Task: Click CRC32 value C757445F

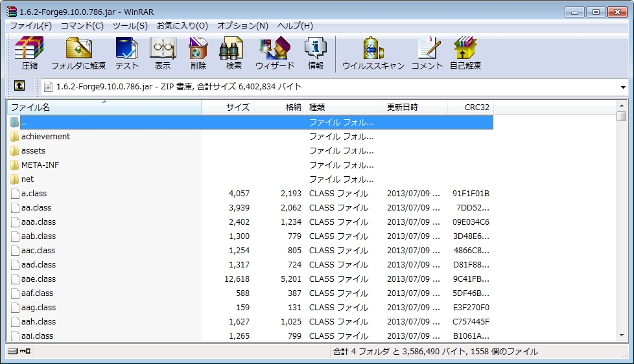Action: pyautogui.click(x=471, y=322)
